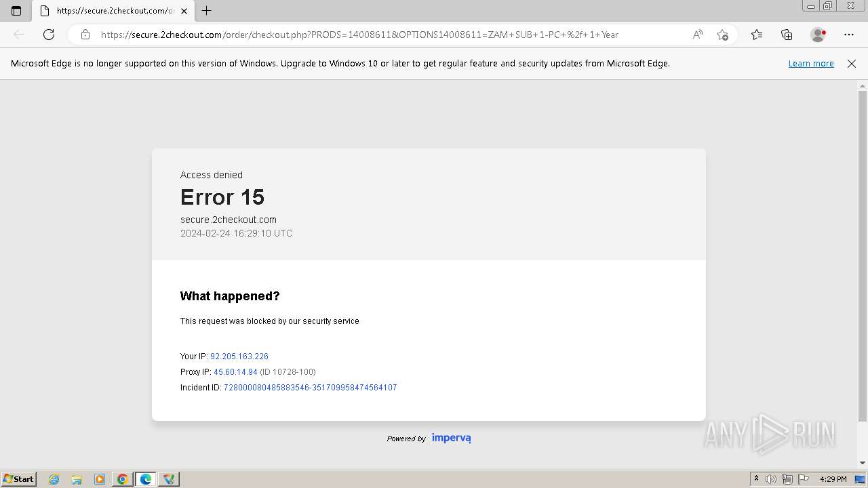Image resolution: width=868 pixels, height=488 pixels.
Task: Restore down the Edge browser window
Action: (x=829, y=6)
